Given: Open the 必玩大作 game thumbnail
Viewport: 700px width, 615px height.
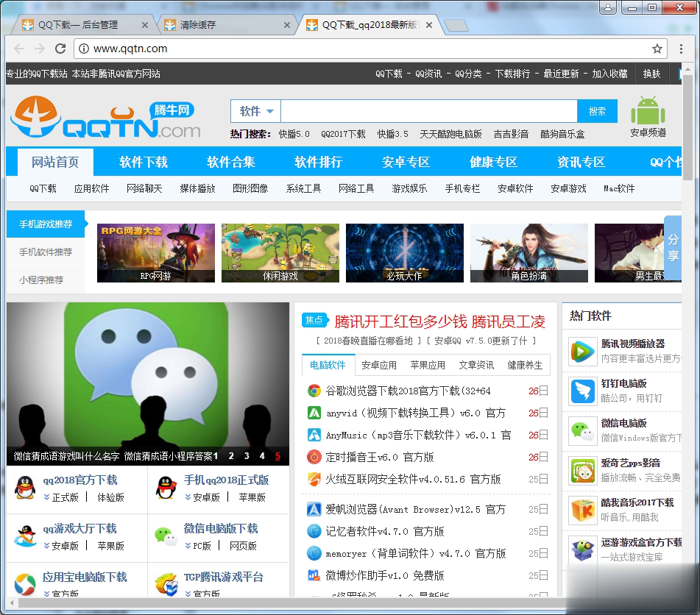Looking at the screenshot, I should click(405, 253).
